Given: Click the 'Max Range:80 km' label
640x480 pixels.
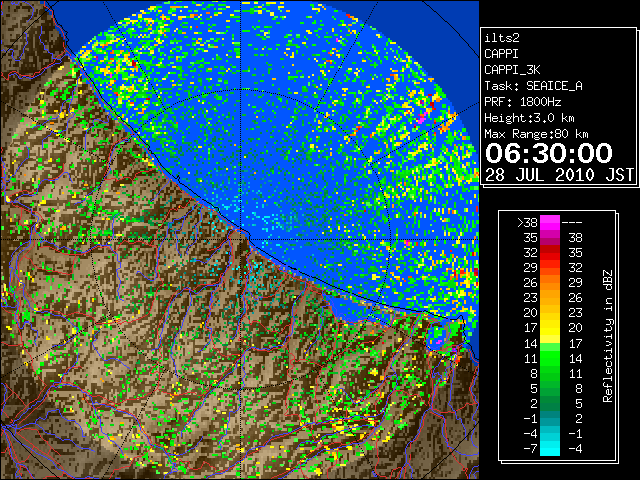Looking at the screenshot, I should 536,134.
